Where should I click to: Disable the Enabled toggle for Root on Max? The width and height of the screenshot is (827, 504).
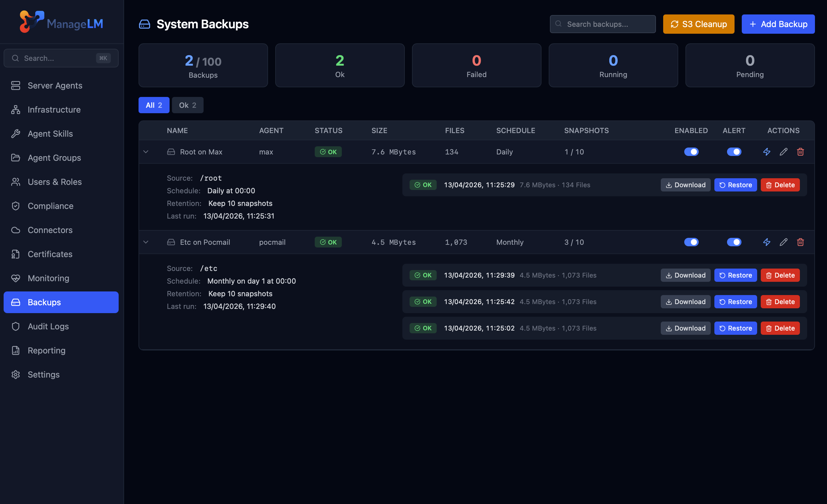[691, 152]
